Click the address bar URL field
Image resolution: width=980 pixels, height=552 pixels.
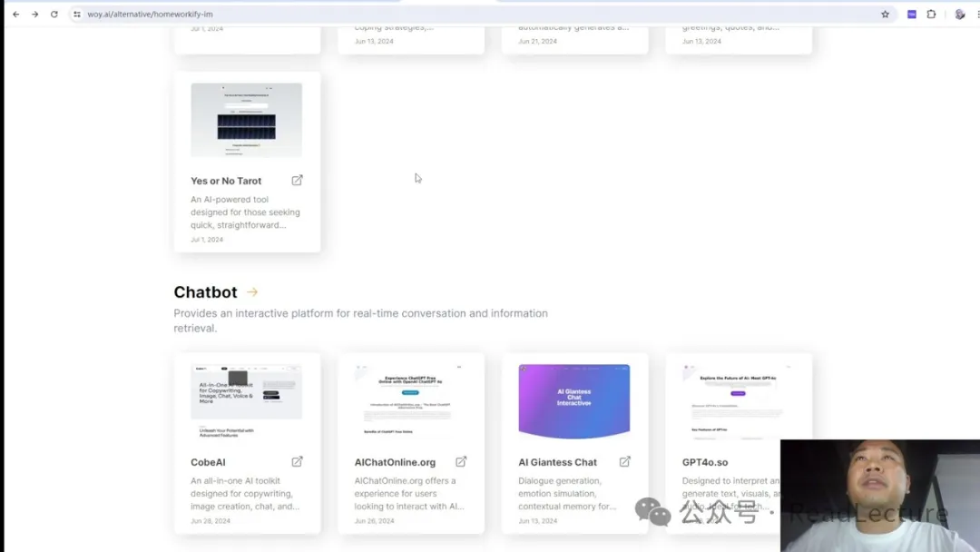(x=454, y=15)
